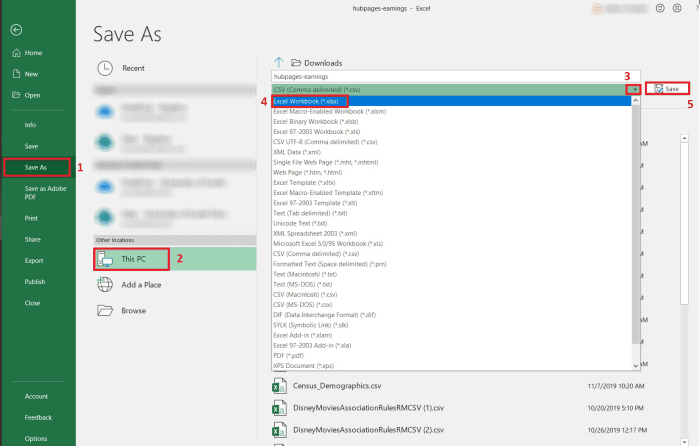Click the Downloads folder icon
This screenshot has width=700, height=446.
[296, 63]
